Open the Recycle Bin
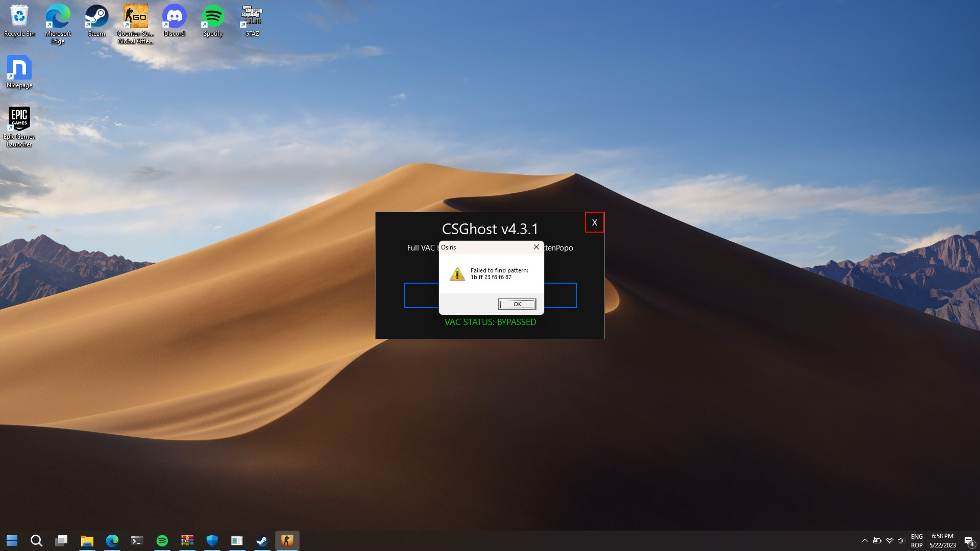The image size is (980, 551). click(19, 15)
